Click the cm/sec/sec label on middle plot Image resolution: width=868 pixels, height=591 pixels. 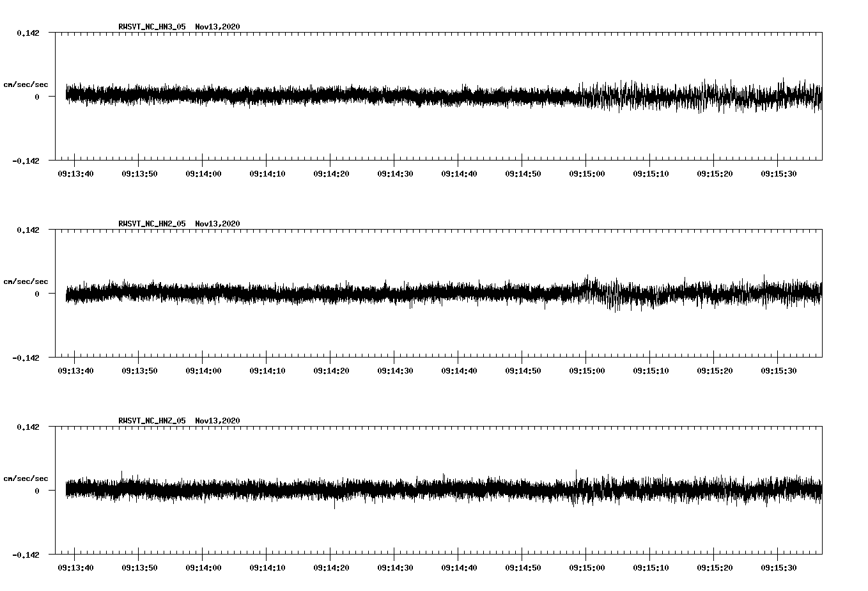(26, 281)
